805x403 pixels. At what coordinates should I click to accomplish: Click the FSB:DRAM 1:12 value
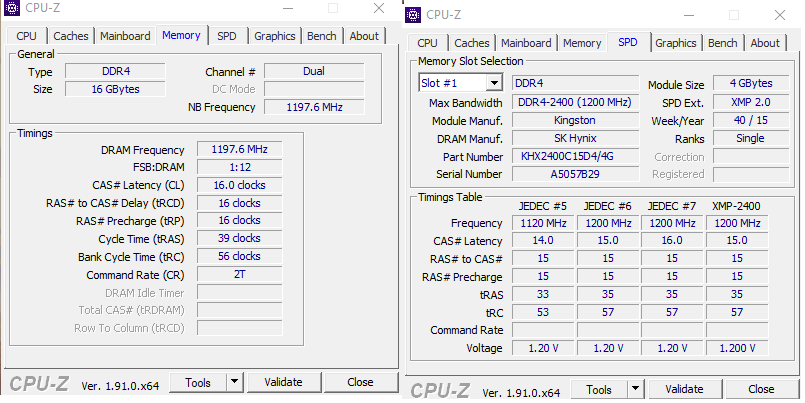tap(240, 167)
